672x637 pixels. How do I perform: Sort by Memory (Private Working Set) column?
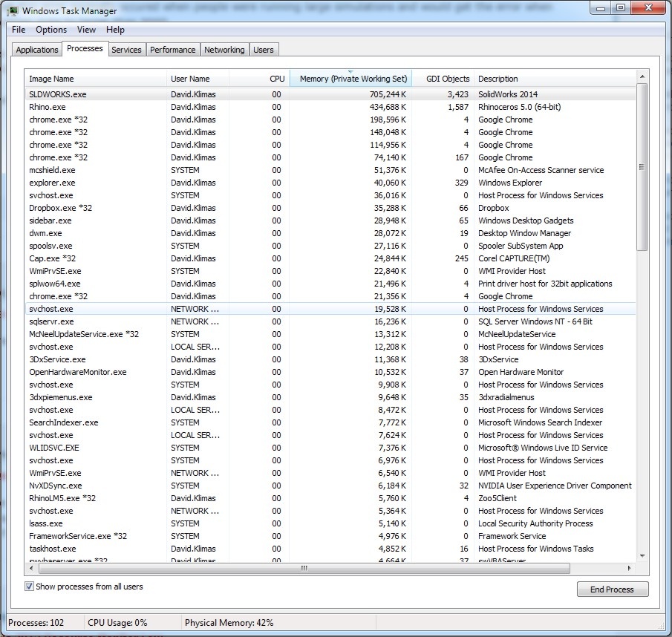(x=351, y=79)
